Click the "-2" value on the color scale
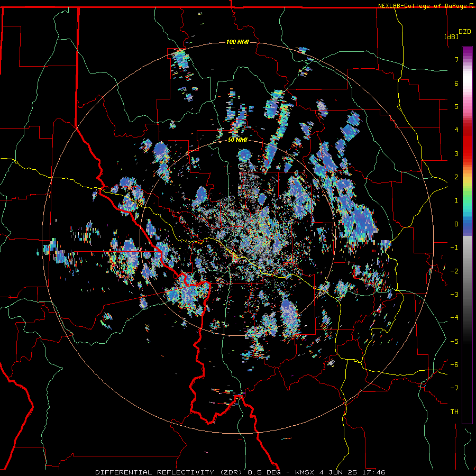Viewport: 476px width, 476px height. coord(454,271)
